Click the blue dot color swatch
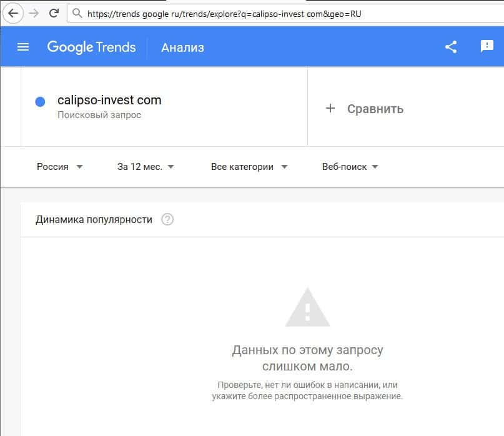504x436 pixels. [x=40, y=102]
